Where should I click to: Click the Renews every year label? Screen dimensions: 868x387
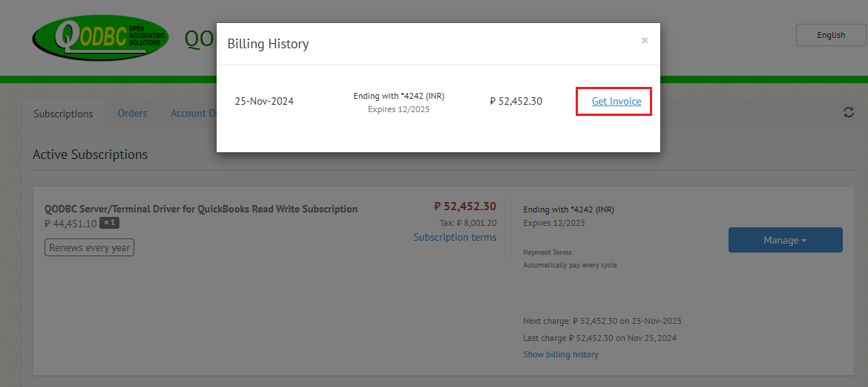[x=89, y=248]
